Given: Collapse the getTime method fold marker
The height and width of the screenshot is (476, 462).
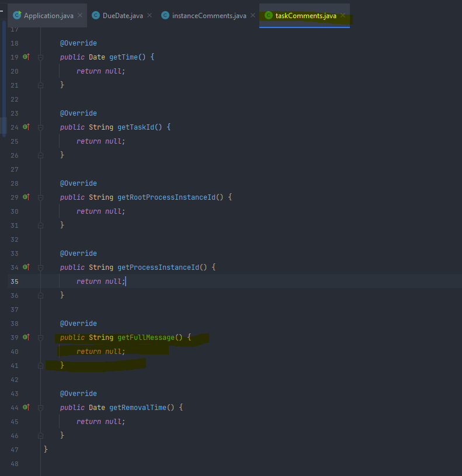Looking at the screenshot, I should 40,57.
